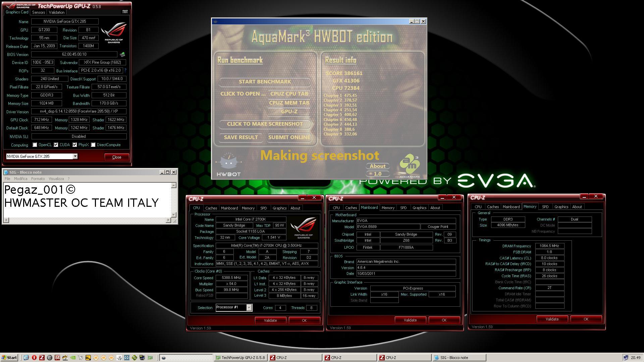Click CPUZ CPU TAB button
The height and width of the screenshot is (362, 644).
pos(289,94)
